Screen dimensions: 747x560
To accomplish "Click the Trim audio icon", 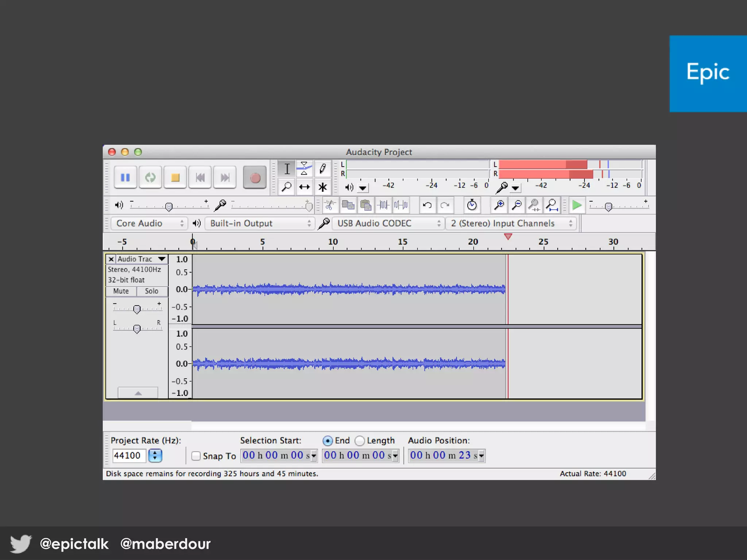I will pos(383,205).
